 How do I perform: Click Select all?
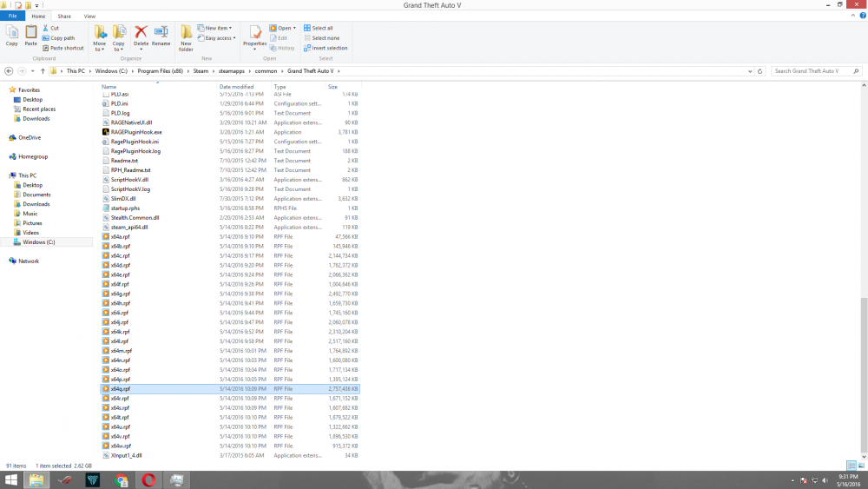coord(319,28)
